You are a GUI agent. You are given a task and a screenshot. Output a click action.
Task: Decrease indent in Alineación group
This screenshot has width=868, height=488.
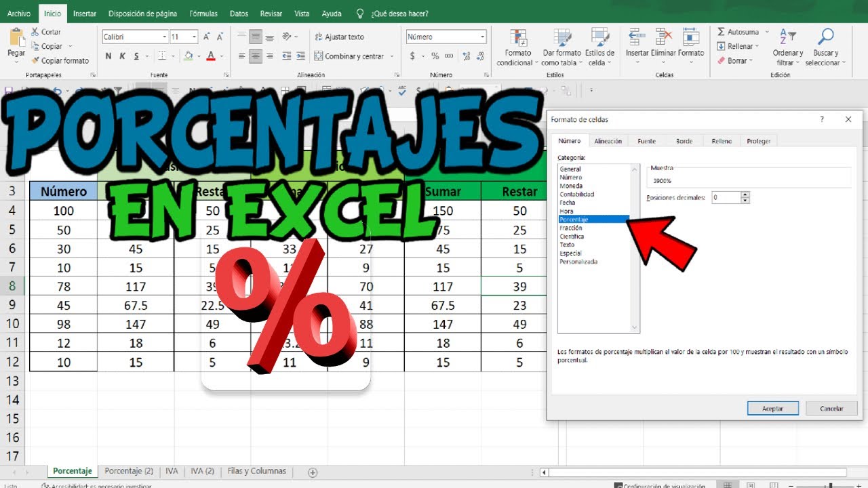286,56
